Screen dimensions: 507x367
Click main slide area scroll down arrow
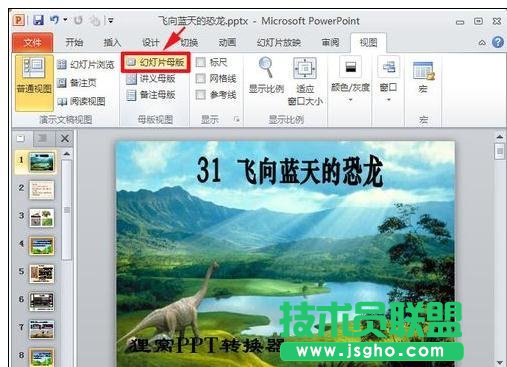click(x=499, y=362)
